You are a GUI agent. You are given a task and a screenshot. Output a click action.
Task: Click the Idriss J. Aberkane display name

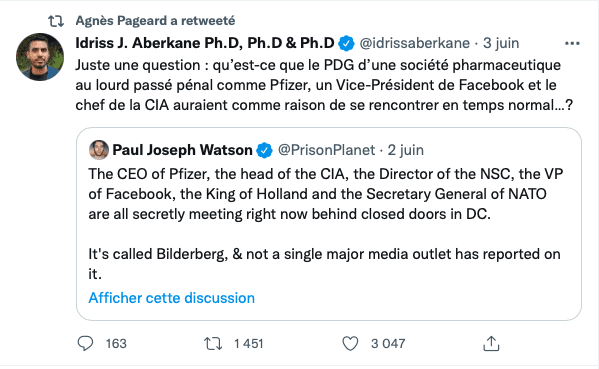point(205,43)
